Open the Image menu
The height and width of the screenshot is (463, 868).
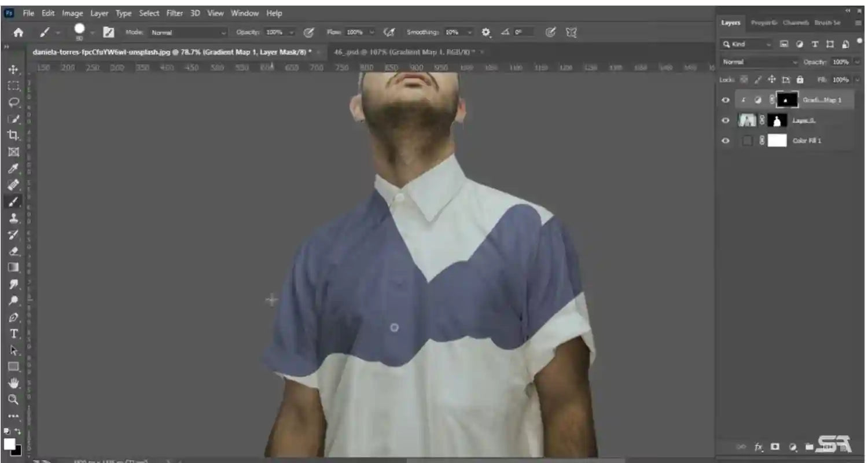coord(72,13)
